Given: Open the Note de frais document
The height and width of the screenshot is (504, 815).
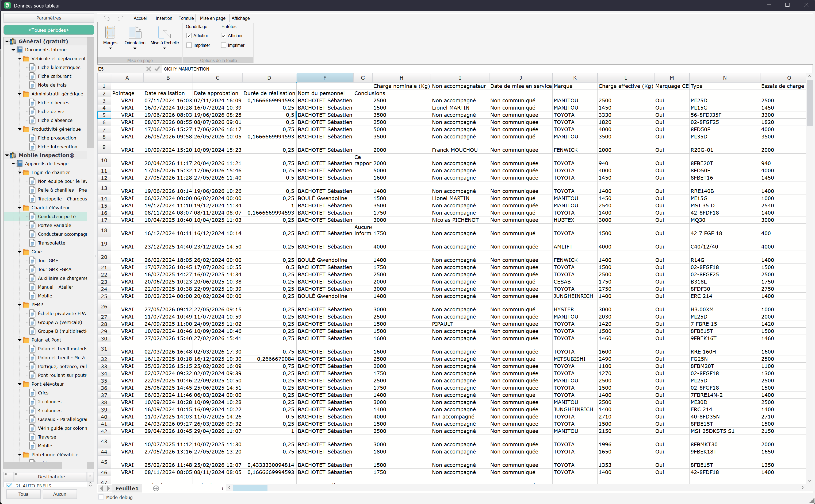Looking at the screenshot, I should [x=52, y=85].
